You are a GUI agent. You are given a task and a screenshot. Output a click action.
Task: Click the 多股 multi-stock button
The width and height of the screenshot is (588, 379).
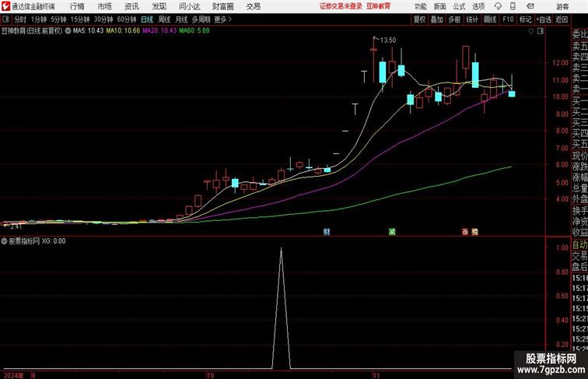[x=454, y=19]
